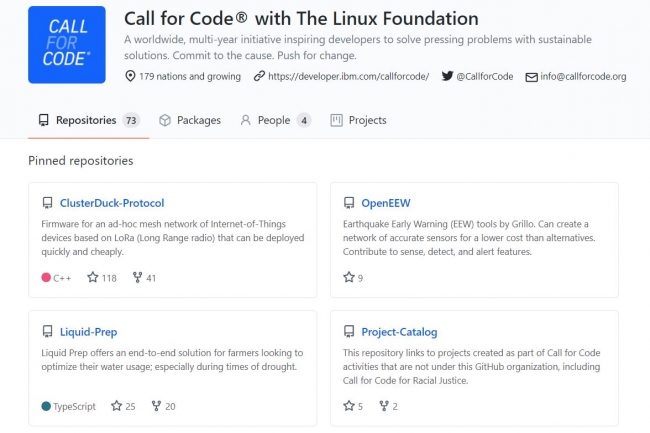Click the Project-Catalog star count 5

(x=360, y=406)
